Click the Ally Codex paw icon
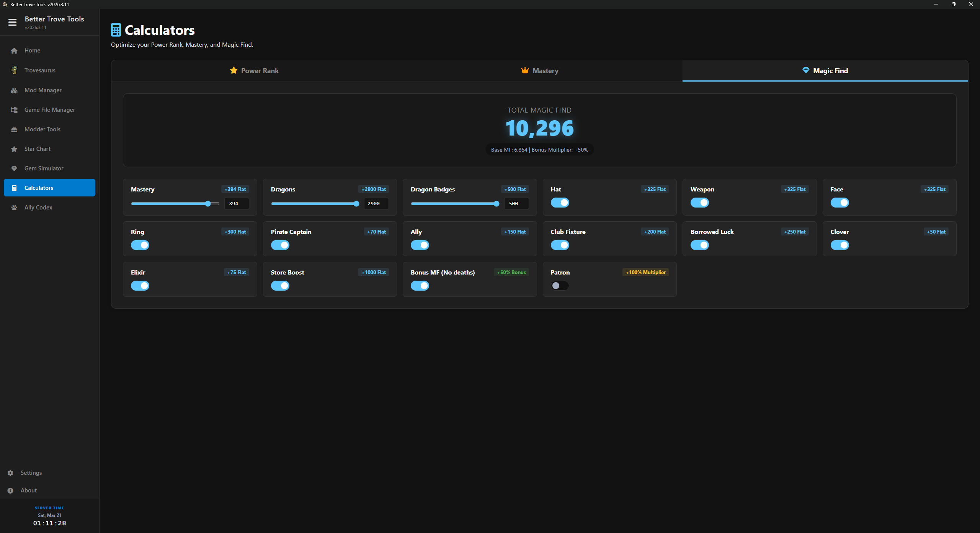The image size is (980, 533). click(x=14, y=208)
